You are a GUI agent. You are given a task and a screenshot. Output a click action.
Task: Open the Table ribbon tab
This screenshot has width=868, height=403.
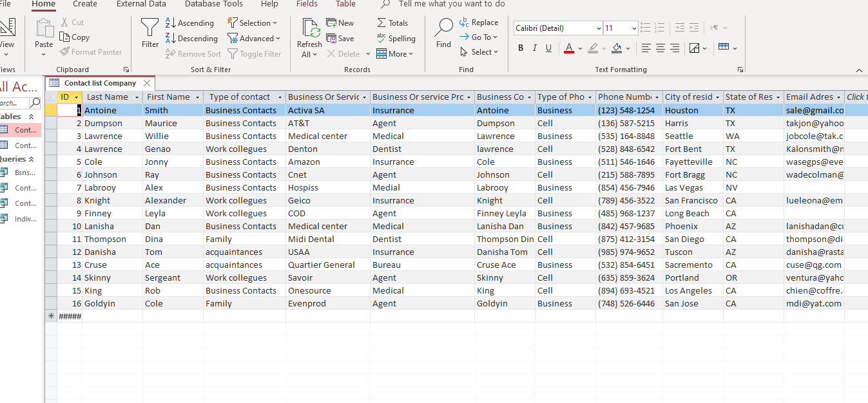click(x=345, y=5)
